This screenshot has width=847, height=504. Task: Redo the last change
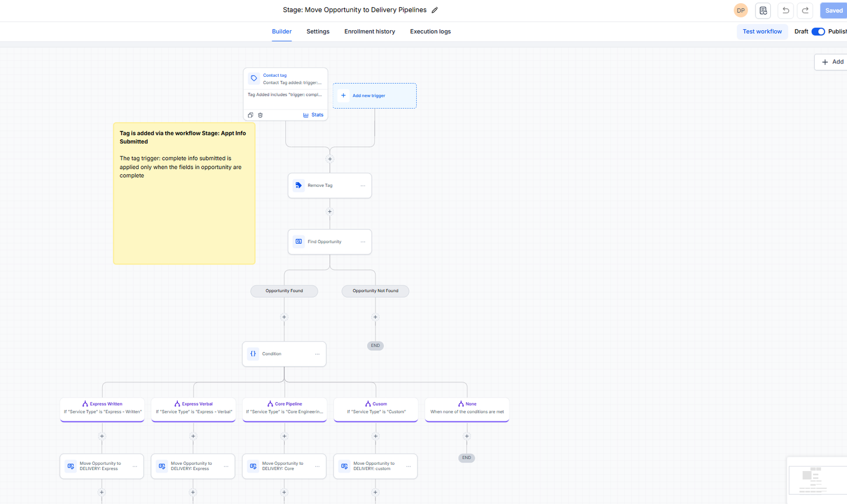click(x=805, y=11)
